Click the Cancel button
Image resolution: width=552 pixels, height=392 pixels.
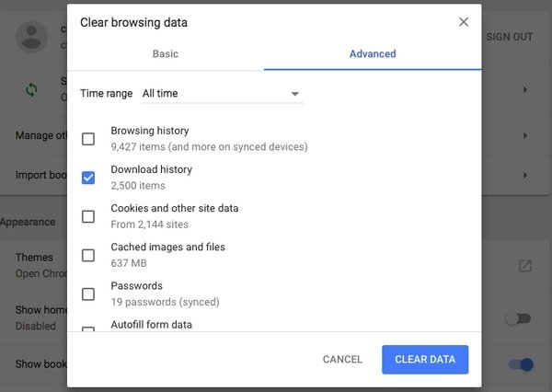(x=342, y=359)
